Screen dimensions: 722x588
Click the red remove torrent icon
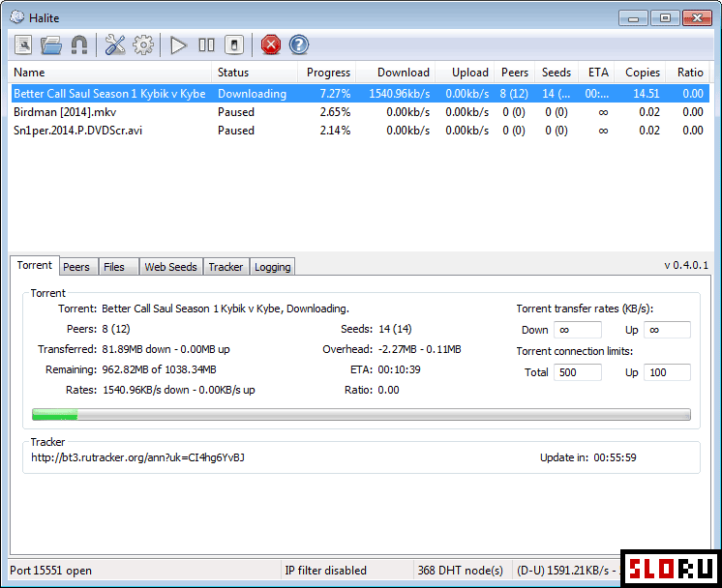pyautogui.click(x=271, y=45)
